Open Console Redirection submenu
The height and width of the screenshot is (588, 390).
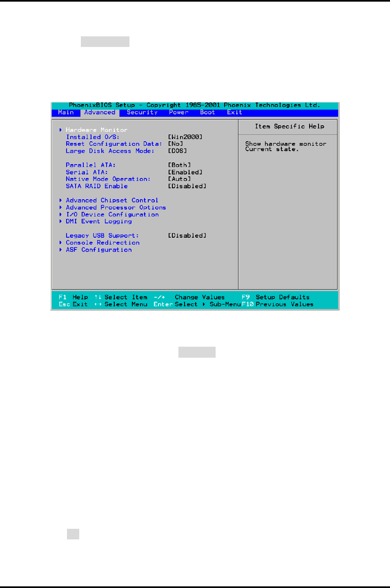tap(103, 243)
